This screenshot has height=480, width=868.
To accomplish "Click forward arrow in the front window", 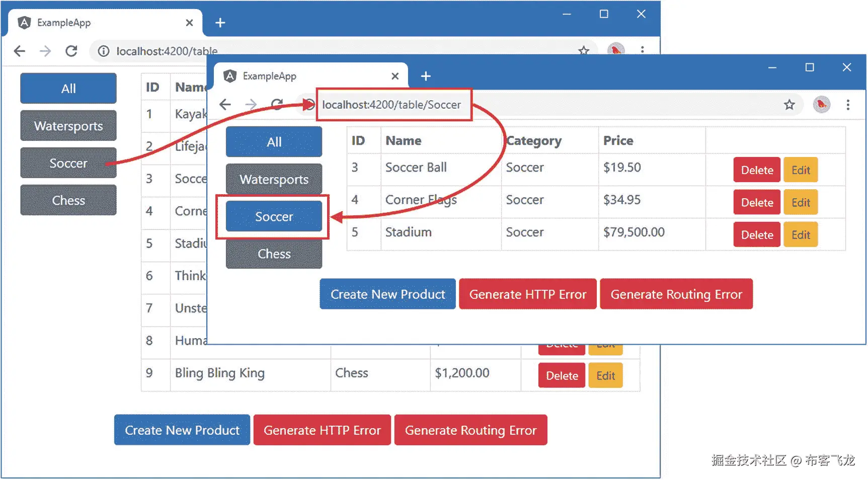I will [x=251, y=105].
